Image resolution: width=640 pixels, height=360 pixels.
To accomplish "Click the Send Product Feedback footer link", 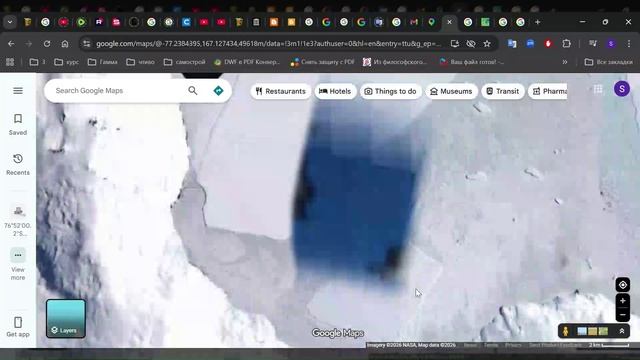I will [556, 345].
